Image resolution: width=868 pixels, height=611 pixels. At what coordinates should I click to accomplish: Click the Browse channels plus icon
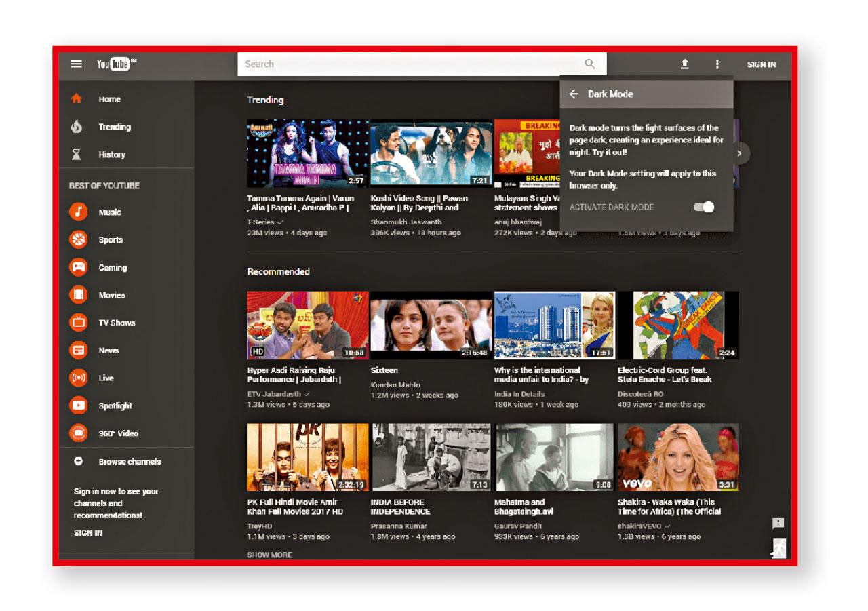(78, 461)
